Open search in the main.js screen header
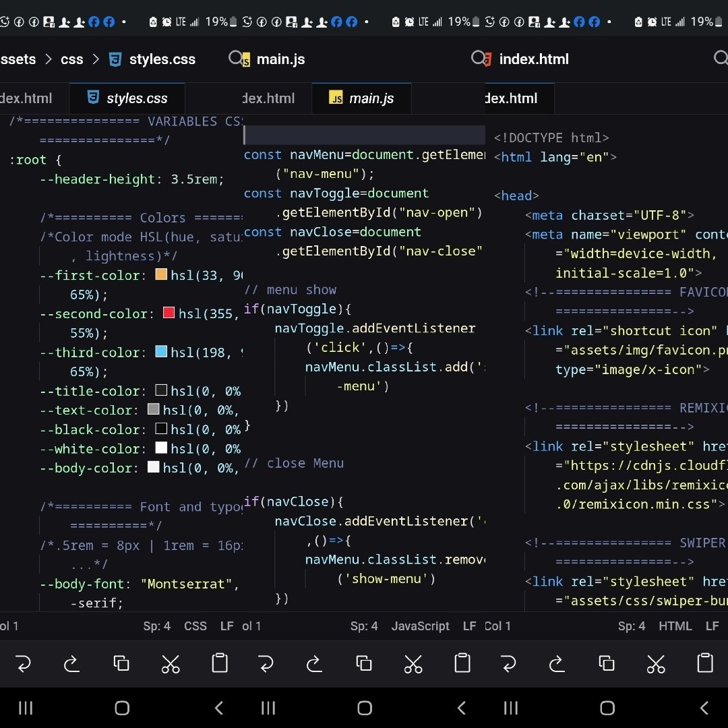Viewport: 728px width, 728px height. pos(478,58)
